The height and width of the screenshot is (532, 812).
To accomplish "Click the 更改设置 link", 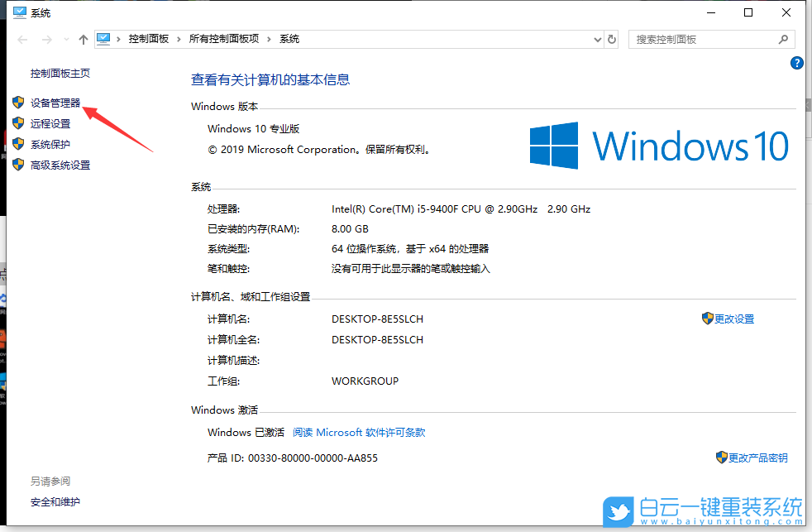I will [733, 318].
